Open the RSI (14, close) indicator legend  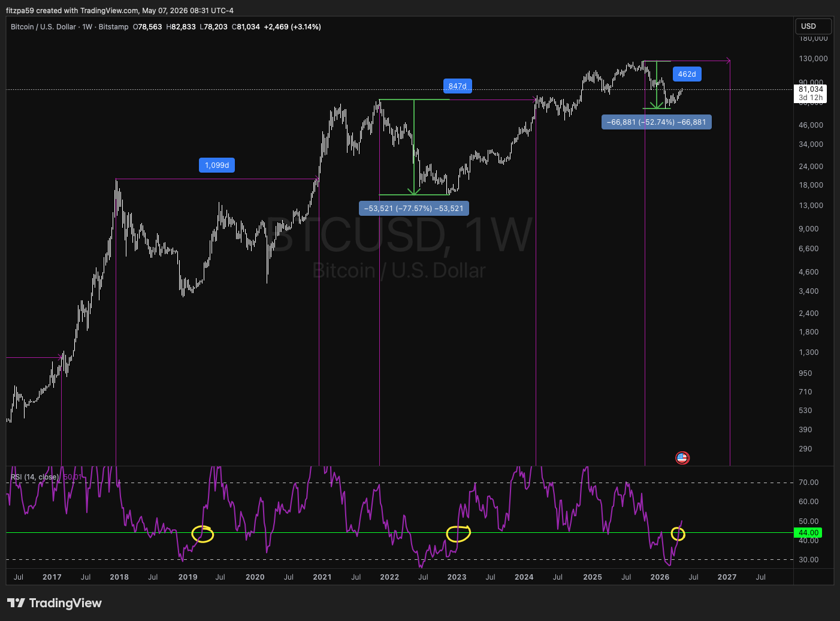[35, 477]
